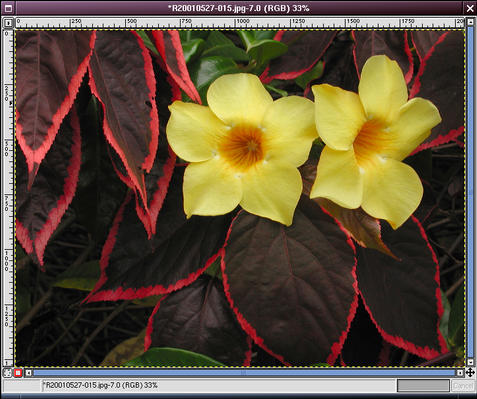This screenshot has width=477, height=399.
Task: Toggle the red Quick Mask button
Action: (x=18, y=373)
